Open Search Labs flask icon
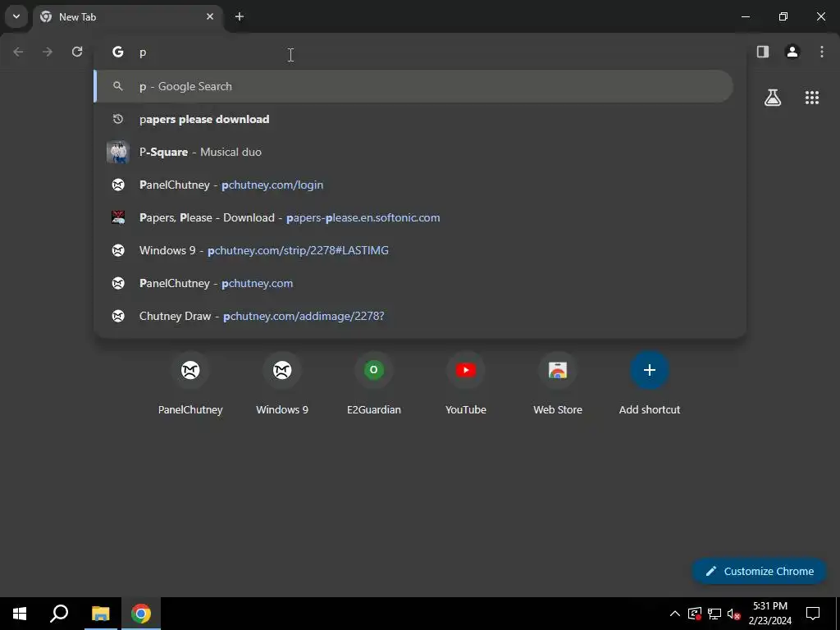 point(773,98)
